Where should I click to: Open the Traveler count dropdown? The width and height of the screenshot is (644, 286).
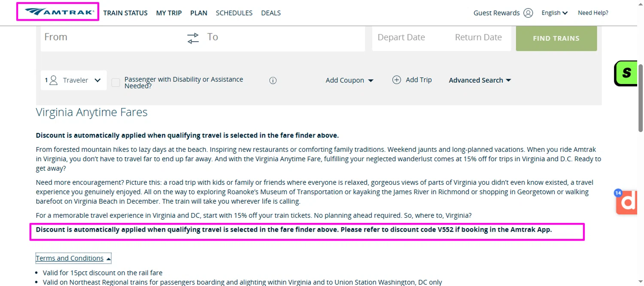point(73,80)
